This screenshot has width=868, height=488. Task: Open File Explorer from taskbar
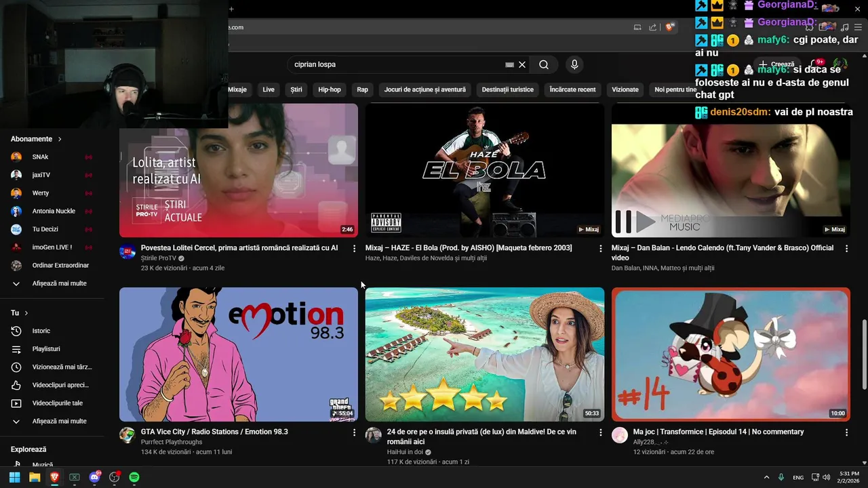(x=35, y=477)
